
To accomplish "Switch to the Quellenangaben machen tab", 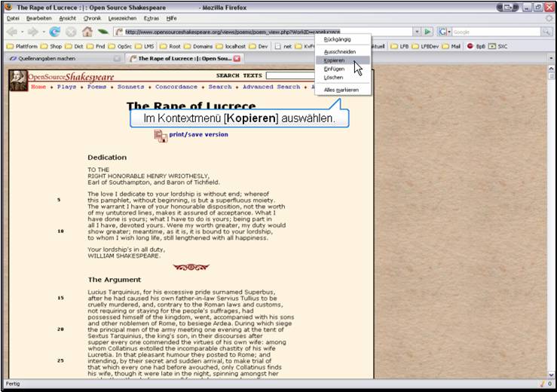I will point(45,58).
